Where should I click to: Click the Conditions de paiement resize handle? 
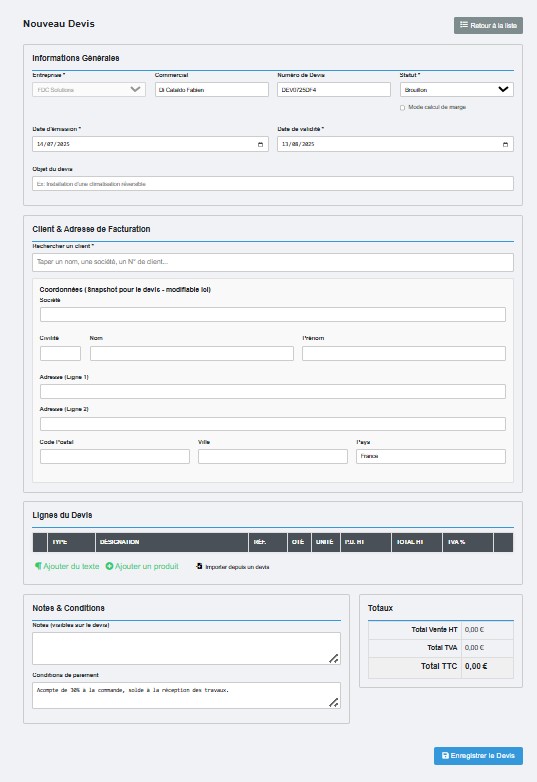click(334, 702)
